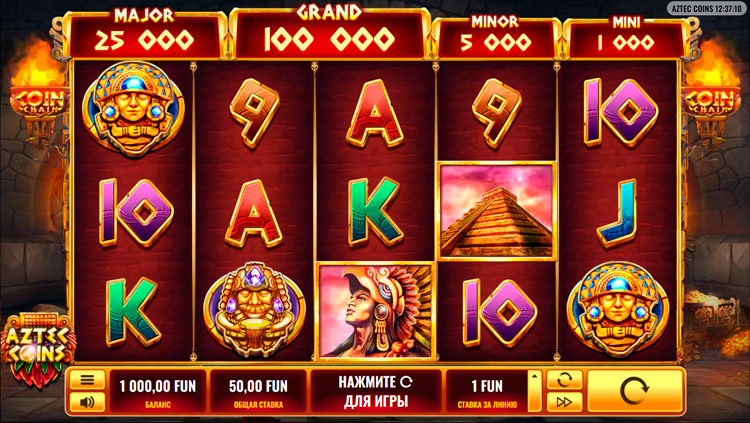The image size is (750, 423).
Task: Click the right Coin Chain torch emblem
Action: [x=711, y=101]
